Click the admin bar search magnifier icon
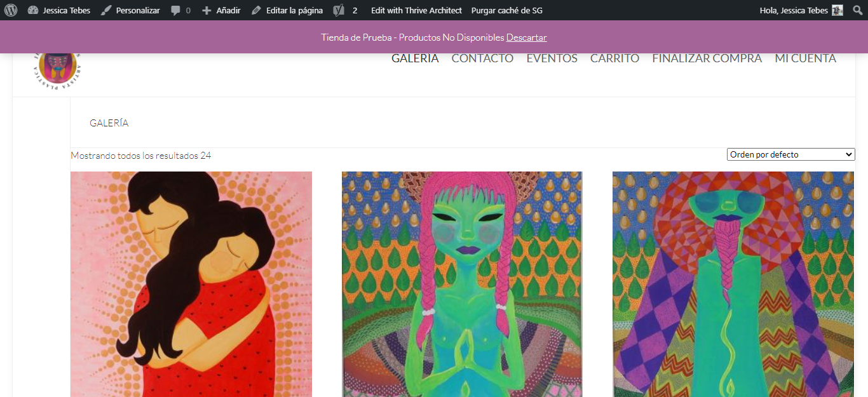 [x=857, y=10]
